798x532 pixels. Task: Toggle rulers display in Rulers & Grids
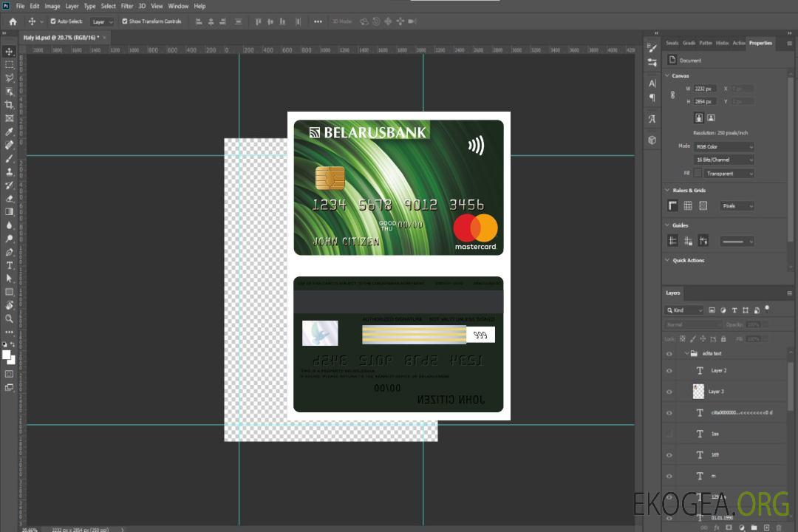click(x=672, y=205)
